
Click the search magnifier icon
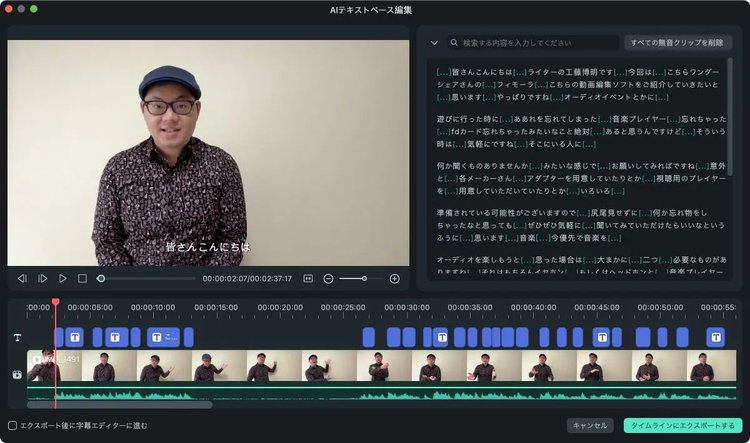(454, 43)
